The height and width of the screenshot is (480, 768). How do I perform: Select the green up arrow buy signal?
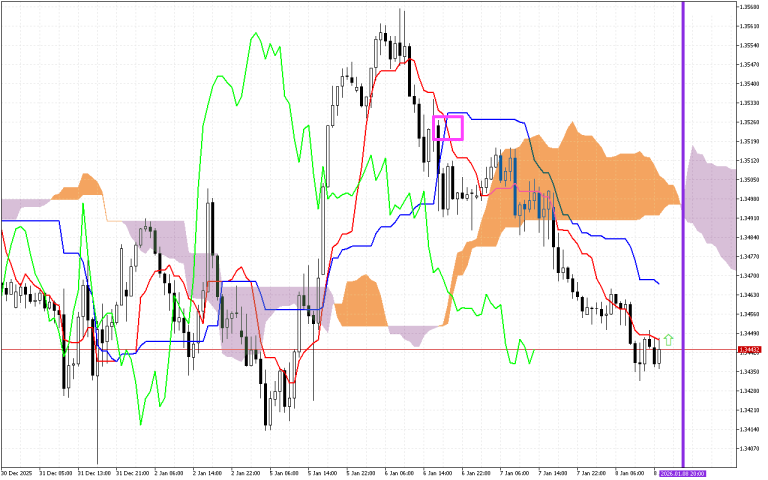[x=668, y=339]
